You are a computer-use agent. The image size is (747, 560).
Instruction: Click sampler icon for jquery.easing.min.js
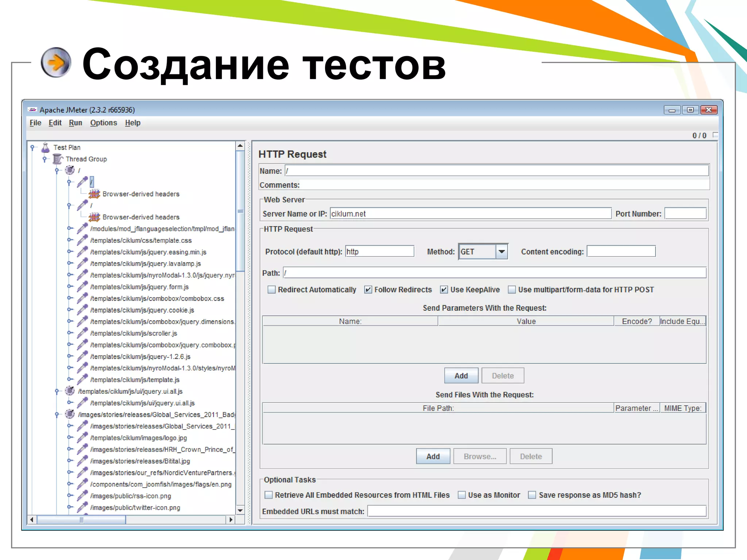pyautogui.click(x=82, y=252)
